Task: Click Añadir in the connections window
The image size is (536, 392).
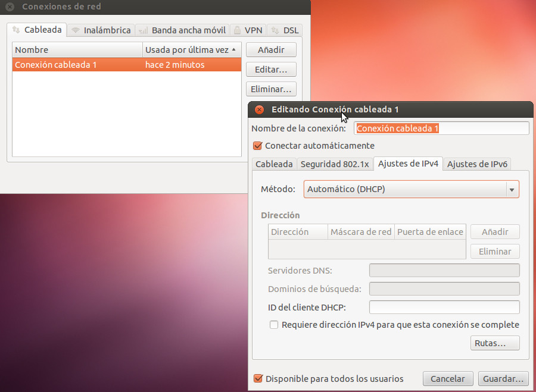Action: click(271, 50)
